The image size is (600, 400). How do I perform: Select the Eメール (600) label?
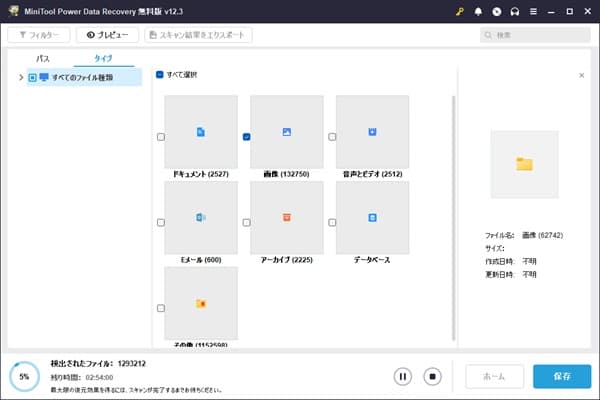(x=201, y=260)
